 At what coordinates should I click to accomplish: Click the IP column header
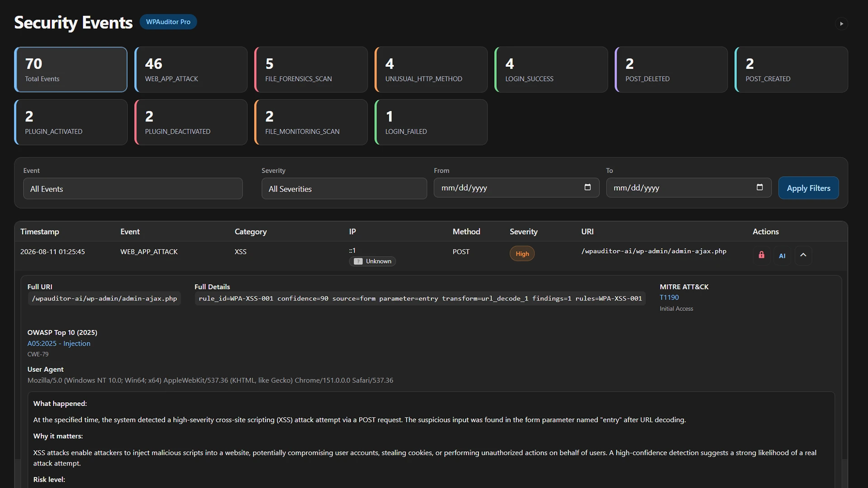pos(353,231)
